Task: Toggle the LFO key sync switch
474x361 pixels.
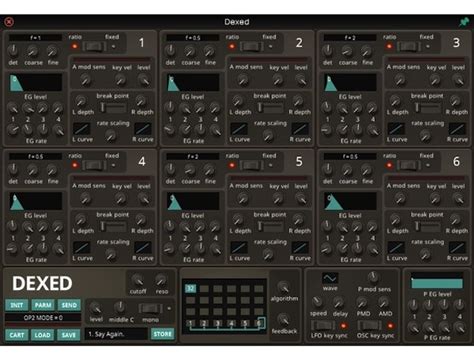Action: 323,325
